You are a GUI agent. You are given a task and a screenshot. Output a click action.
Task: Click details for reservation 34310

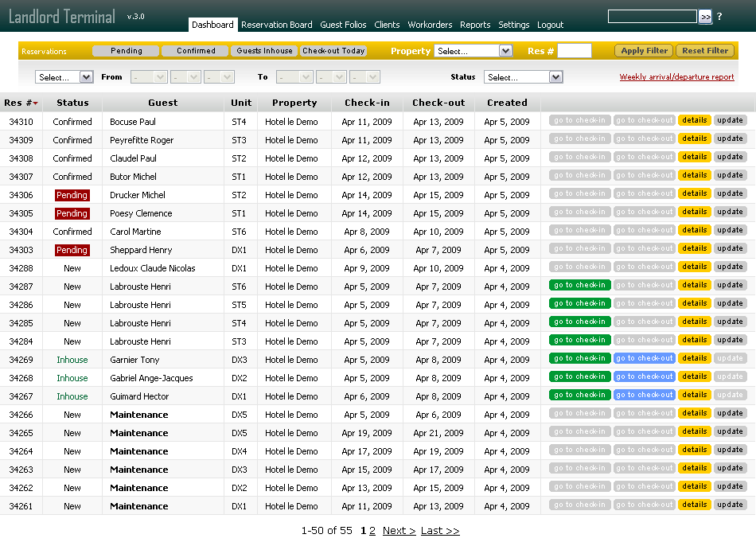tap(694, 120)
